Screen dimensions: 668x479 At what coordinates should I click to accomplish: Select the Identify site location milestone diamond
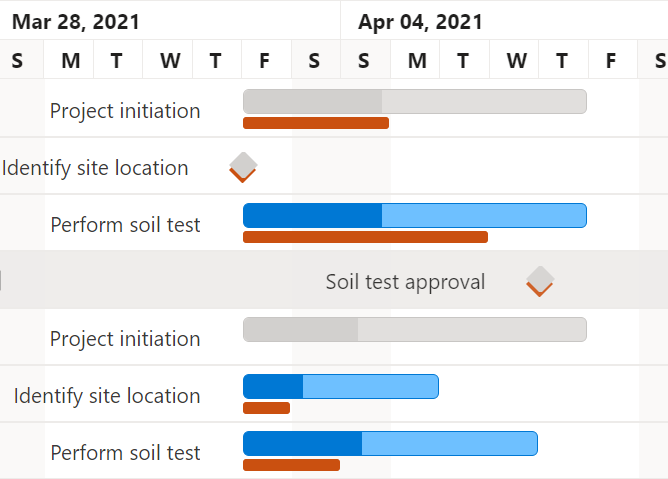click(x=243, y=166)
